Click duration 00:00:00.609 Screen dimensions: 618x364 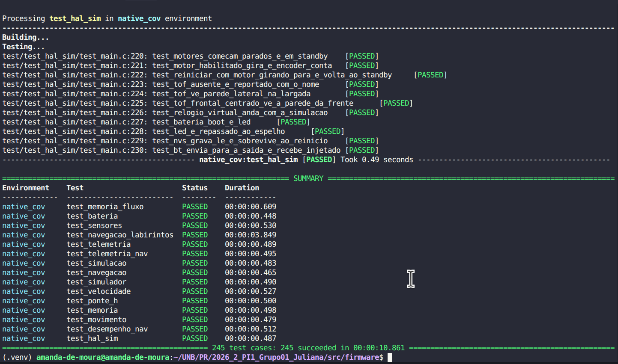tap(251, 207)
